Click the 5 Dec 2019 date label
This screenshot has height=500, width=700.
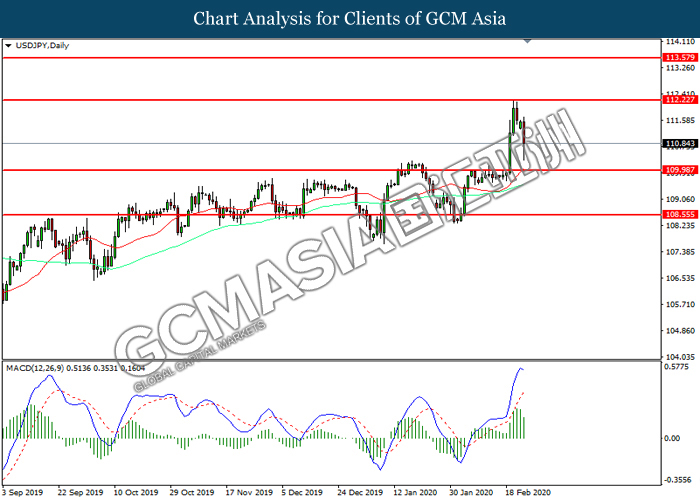302,492
